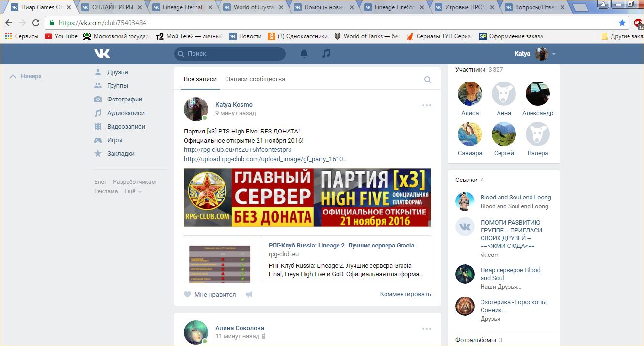
Task: Like the Katya Kosmo post
Action: [209, 294]
